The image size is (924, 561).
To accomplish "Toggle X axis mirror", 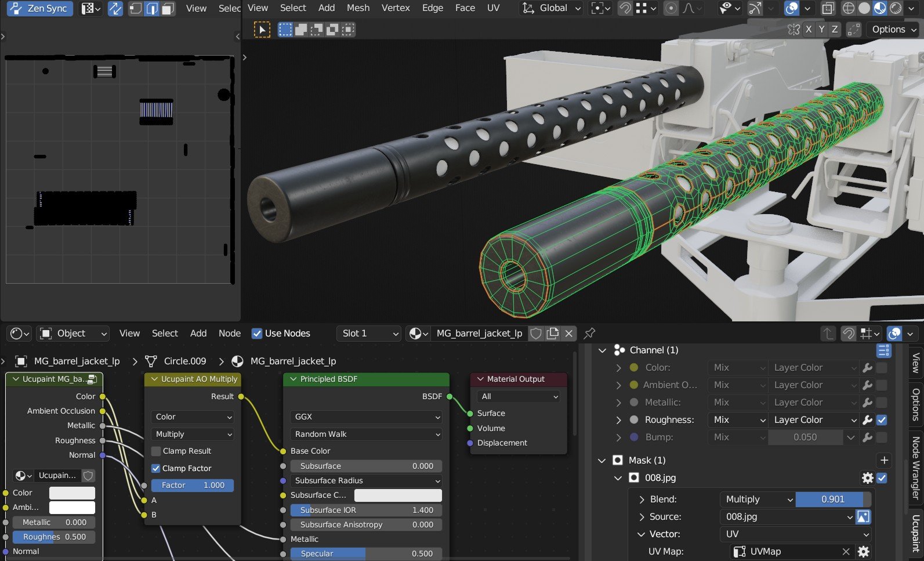I will click(x=809, y=30).
